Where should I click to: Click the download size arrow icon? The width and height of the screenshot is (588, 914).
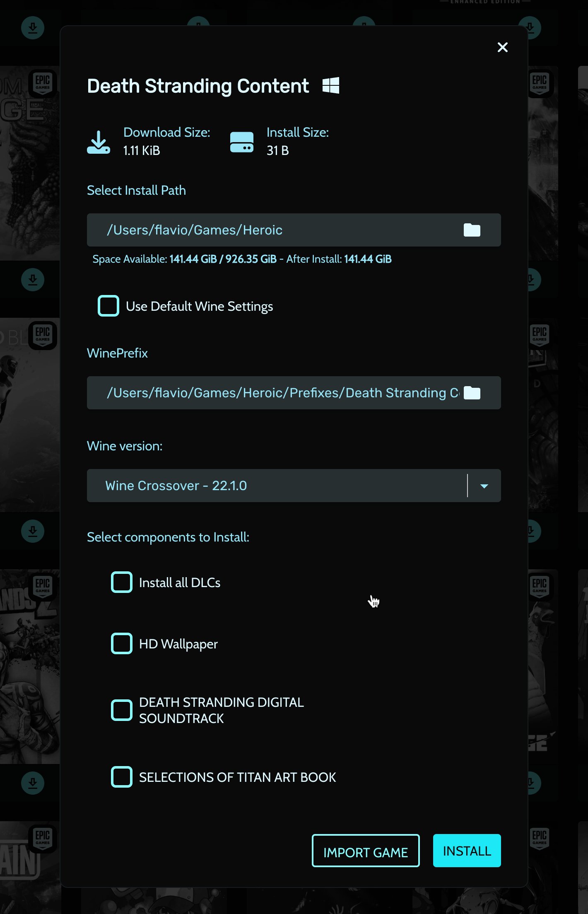(99, 142)
